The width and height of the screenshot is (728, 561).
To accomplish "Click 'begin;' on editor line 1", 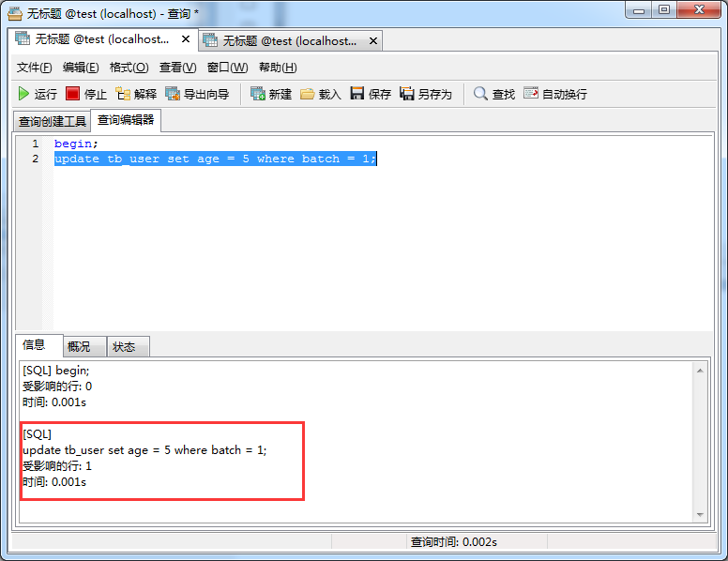I will 76,144.
